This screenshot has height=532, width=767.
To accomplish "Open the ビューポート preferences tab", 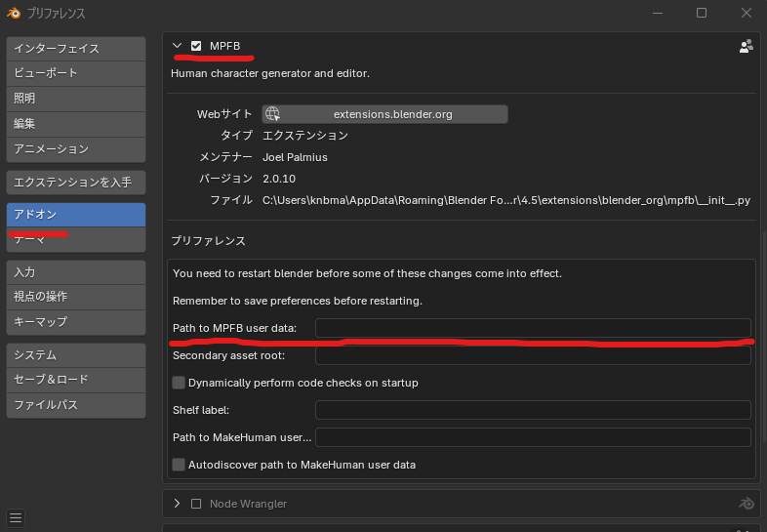I will click(76, 73).
